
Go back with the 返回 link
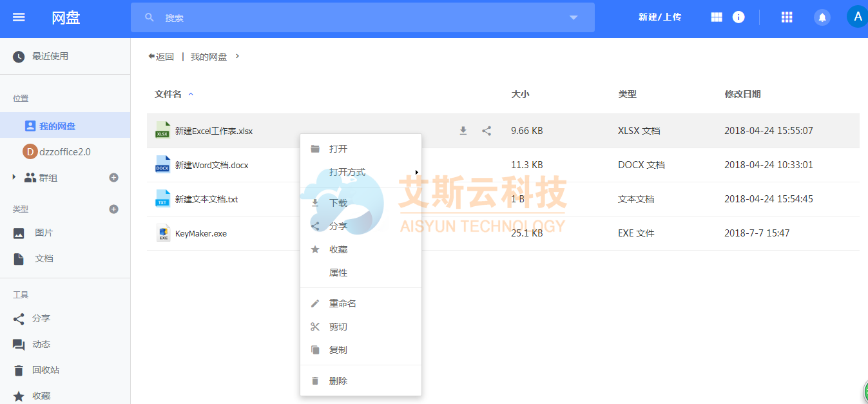click(161, 57)
